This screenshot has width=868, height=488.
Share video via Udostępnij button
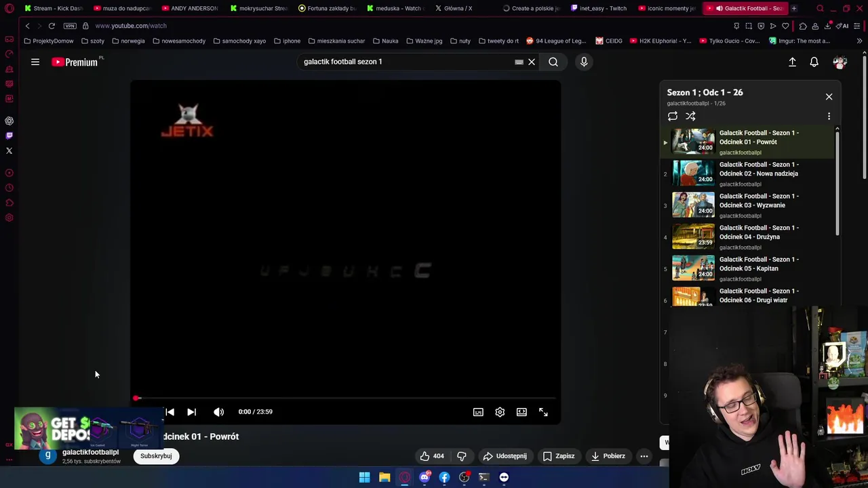pyautogui.click(x=505, y=456)
